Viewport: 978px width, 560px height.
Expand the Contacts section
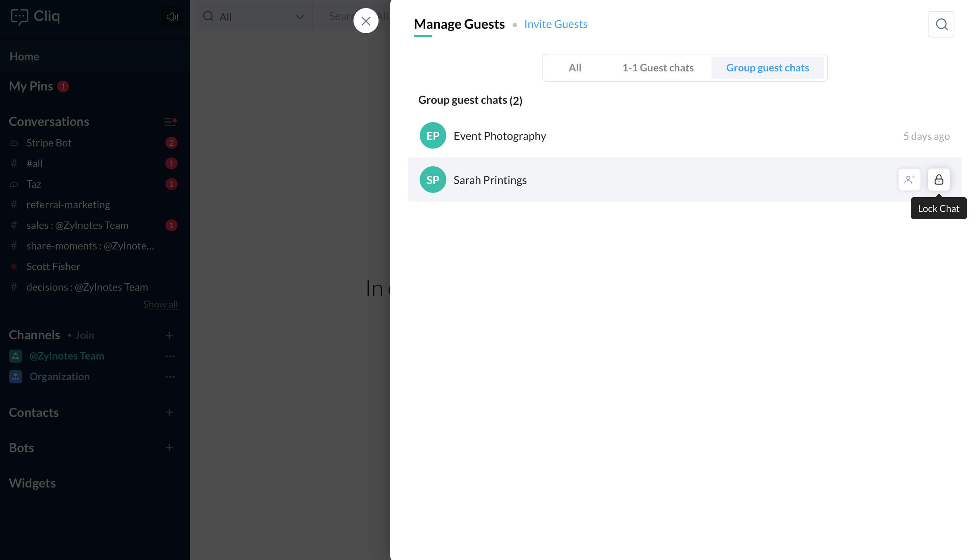coord(34,413)
